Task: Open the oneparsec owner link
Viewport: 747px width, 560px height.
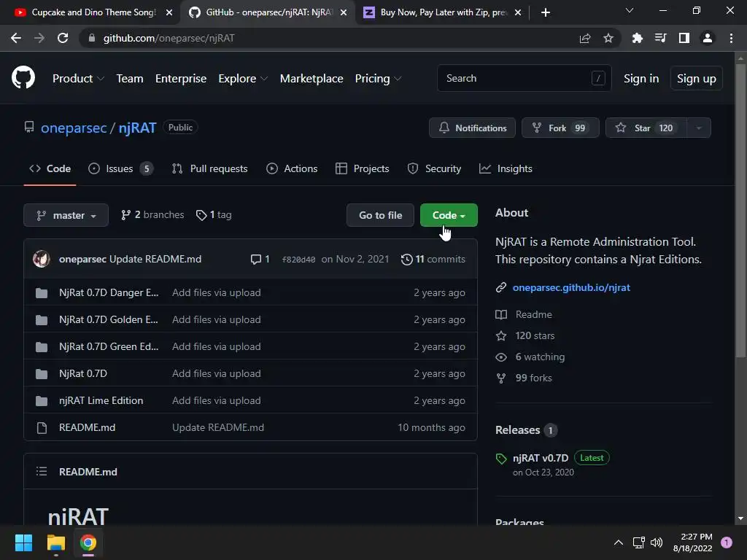Action: click(x=74, y=128)
